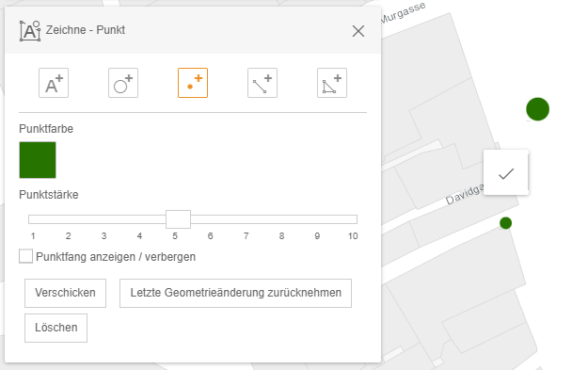Click Letzte Geometrieänderung zurücknehmen button
The image size is (588, 370).
(235, 293)
